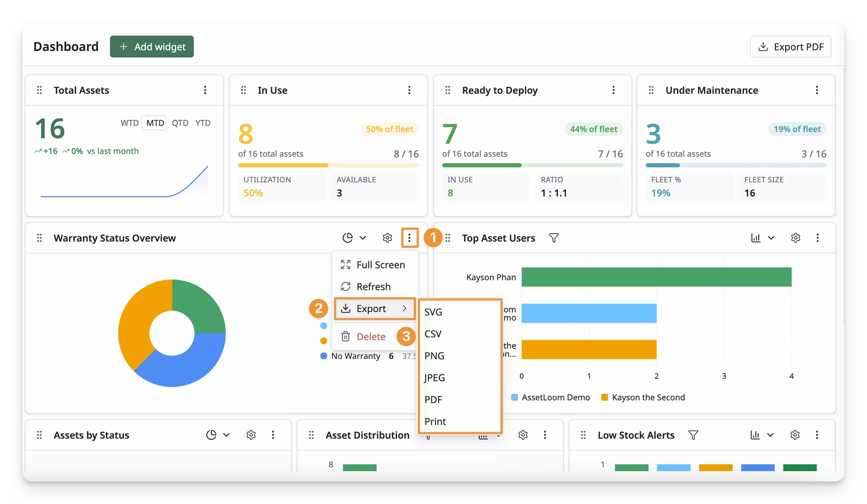Click 44% of fleet badge
Screen dimensions: 867x504
[593, 129]
